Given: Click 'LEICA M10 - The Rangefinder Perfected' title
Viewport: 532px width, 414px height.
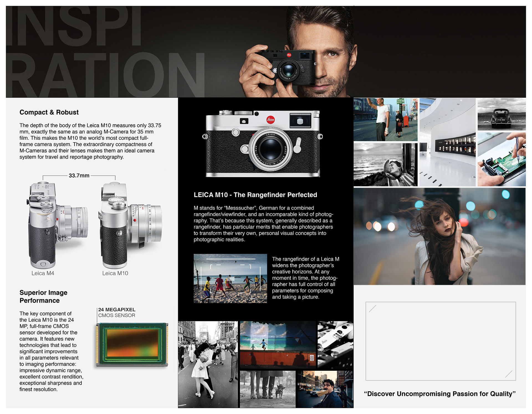Looking at the screenshot, I should coord(255,195).
